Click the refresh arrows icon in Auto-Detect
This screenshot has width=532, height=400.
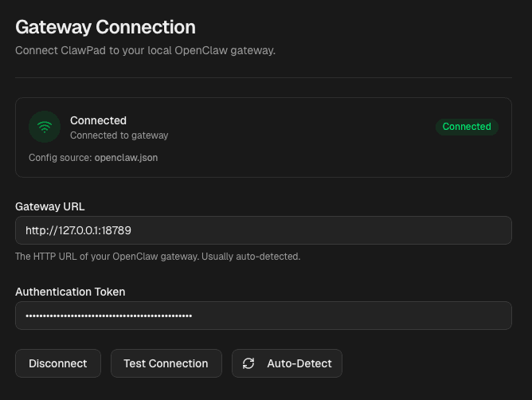tap(248, 363)
